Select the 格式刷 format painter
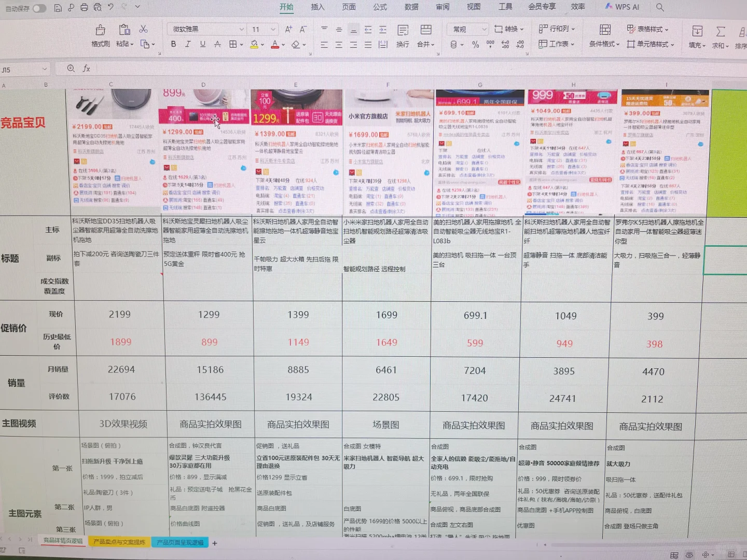This screenshot has width=747, height=560. tap(101, 36)
